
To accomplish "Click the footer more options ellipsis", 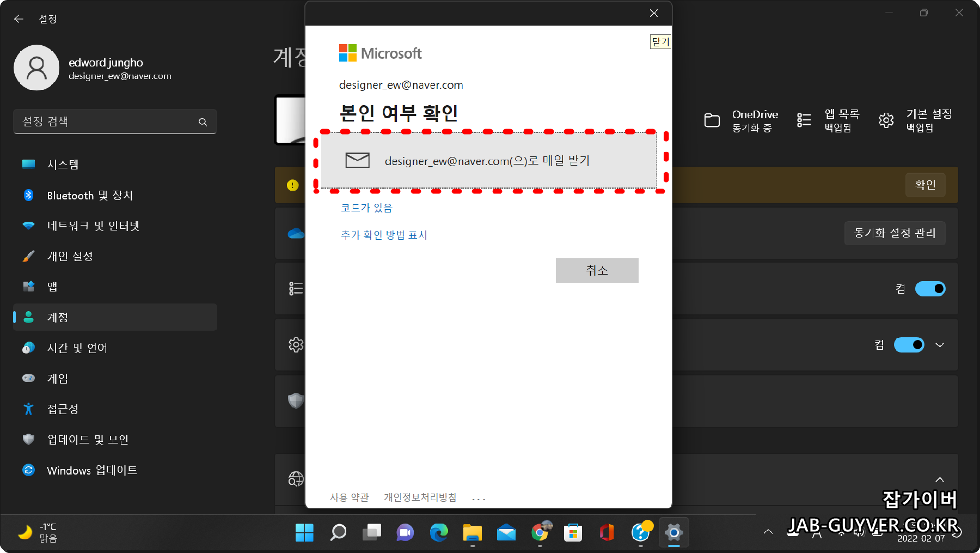I will tap(479, 499).
